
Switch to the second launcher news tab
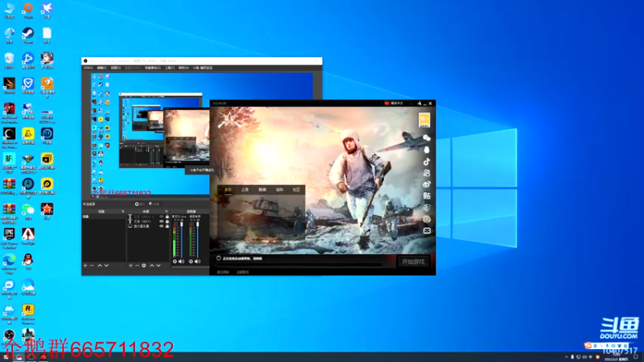click(x=246, y=190)
